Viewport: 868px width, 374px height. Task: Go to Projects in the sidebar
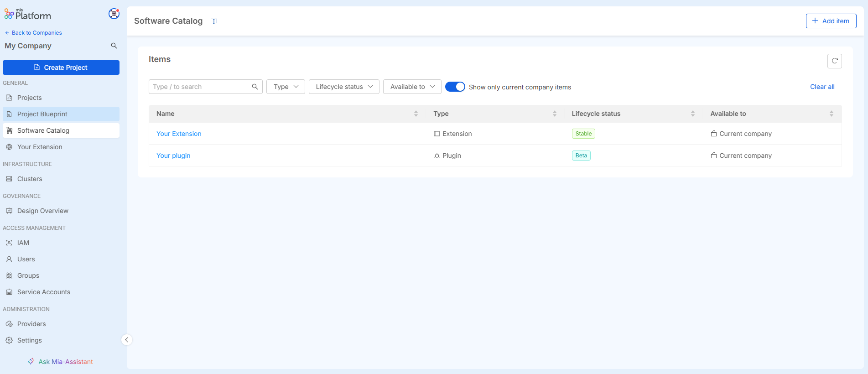tap(29, 98)
